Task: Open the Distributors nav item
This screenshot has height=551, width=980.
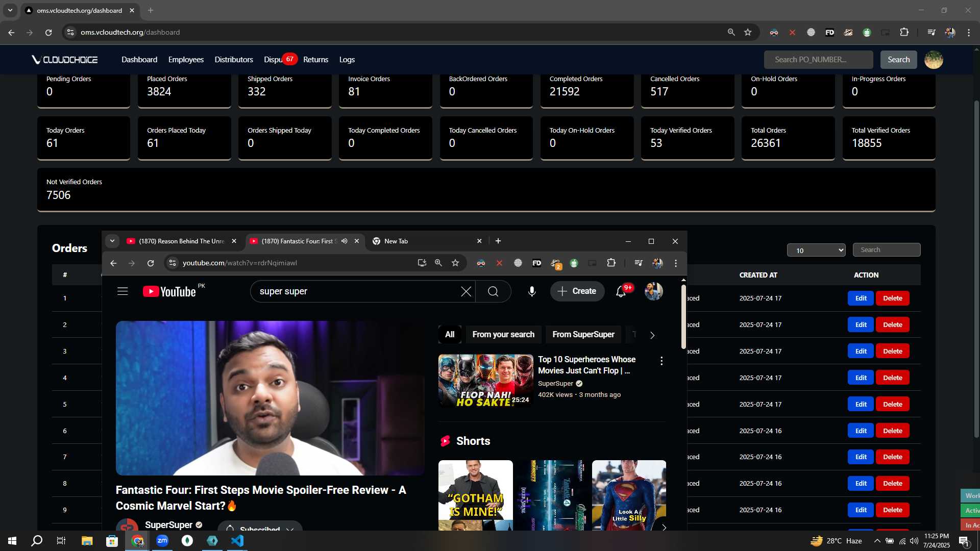Action: click(234, 60)
